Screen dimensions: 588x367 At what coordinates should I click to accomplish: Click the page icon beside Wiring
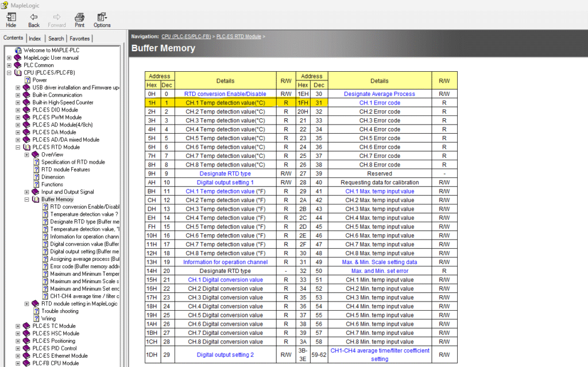click(x=36, y=319)
